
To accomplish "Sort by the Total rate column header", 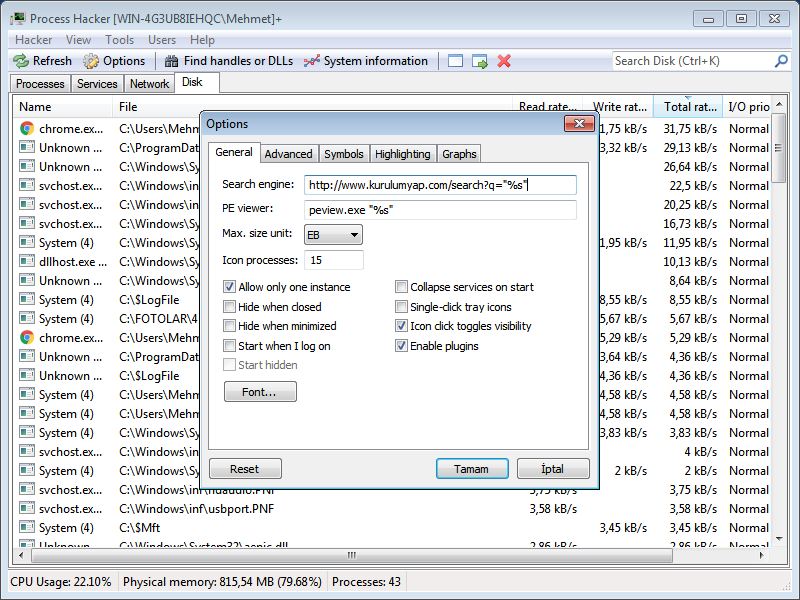I will click(688, 107).
